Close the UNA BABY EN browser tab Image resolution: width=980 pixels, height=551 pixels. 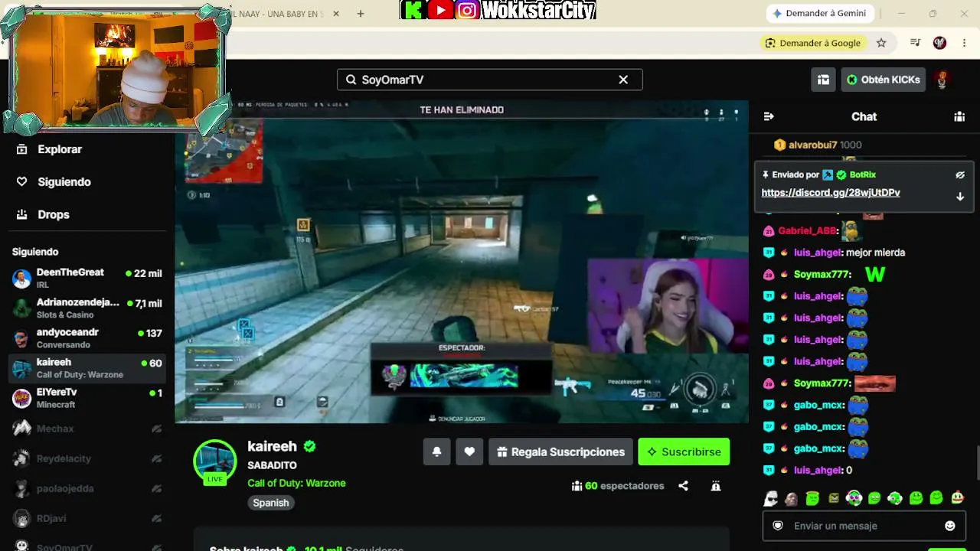[335, 14]
